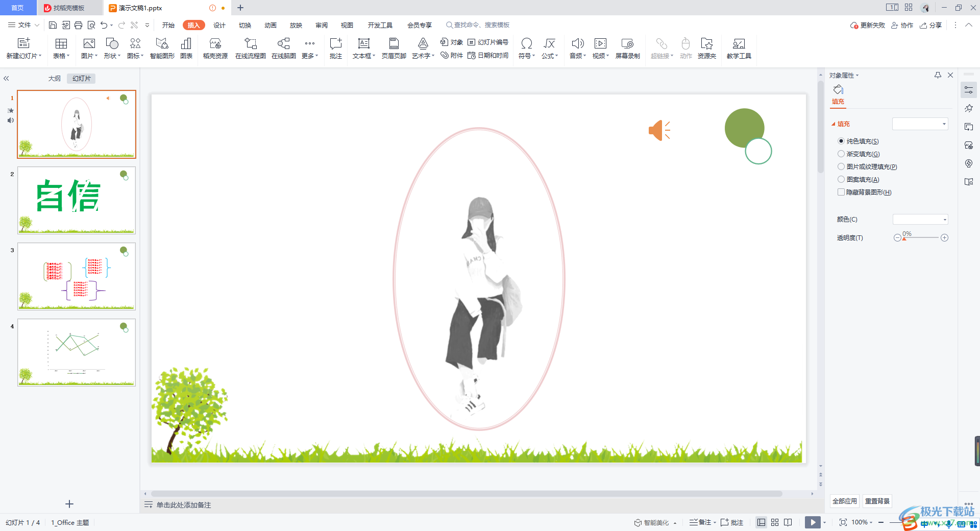Open the 开始 ribbon tab

168,25
